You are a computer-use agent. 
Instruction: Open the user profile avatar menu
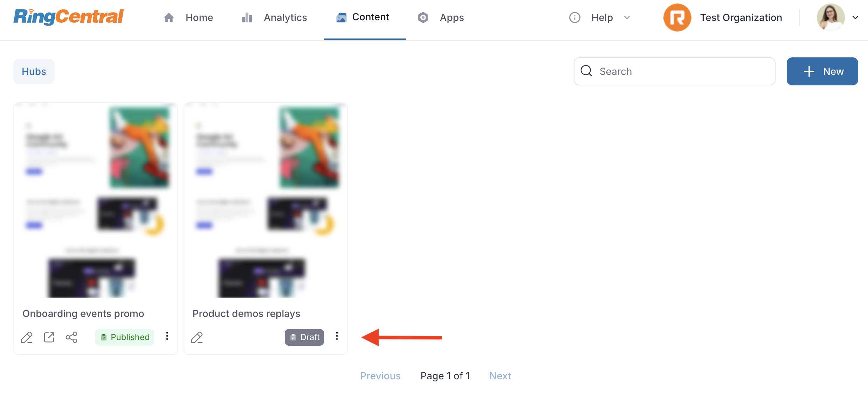point(831,17)
